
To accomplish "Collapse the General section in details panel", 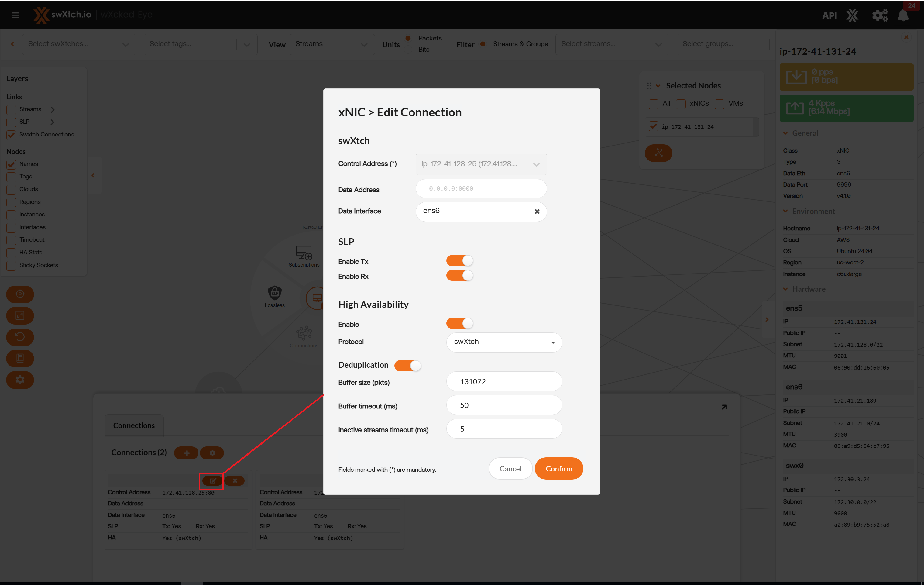I will [x=785, y=133].
